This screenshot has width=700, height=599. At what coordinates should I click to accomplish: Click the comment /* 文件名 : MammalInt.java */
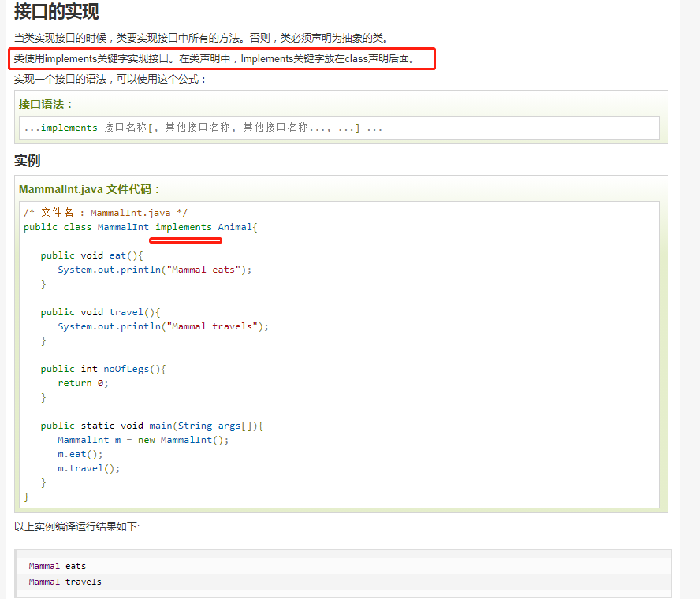tap(106, 213)
